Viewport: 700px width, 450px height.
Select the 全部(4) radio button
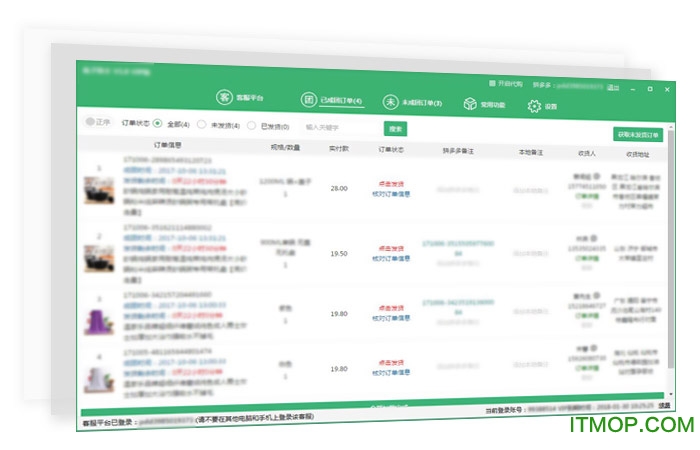(157, 124)
